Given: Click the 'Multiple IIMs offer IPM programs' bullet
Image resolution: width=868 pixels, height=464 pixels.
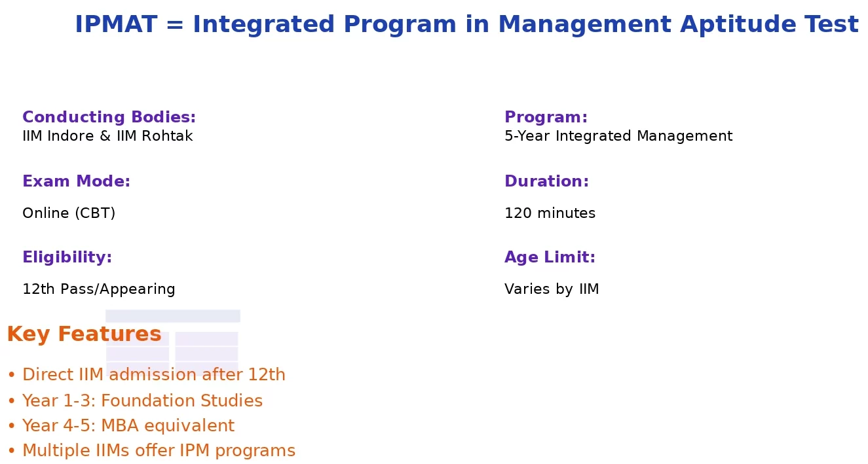Looking at the screenshot, I should click(x=159, y=451).
